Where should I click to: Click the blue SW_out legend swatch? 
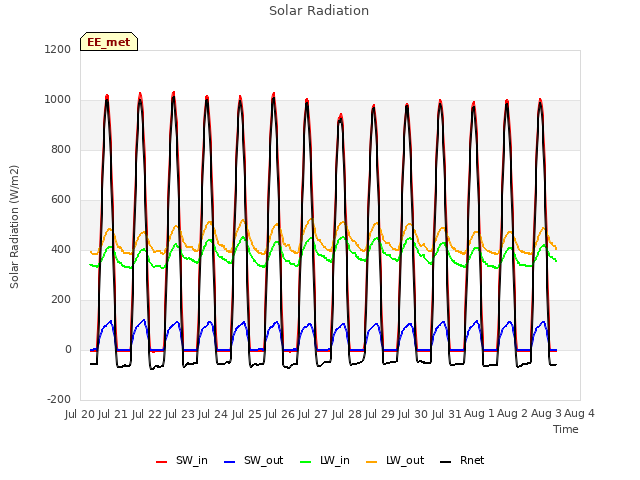[230, 462]
